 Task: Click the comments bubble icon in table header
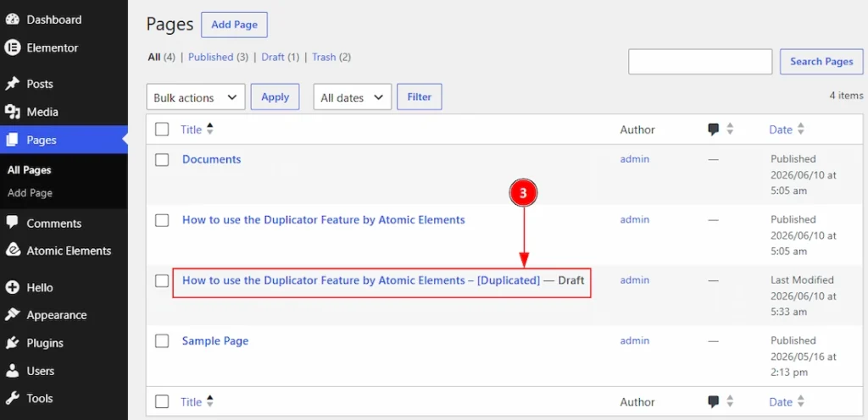coord(714,130)
